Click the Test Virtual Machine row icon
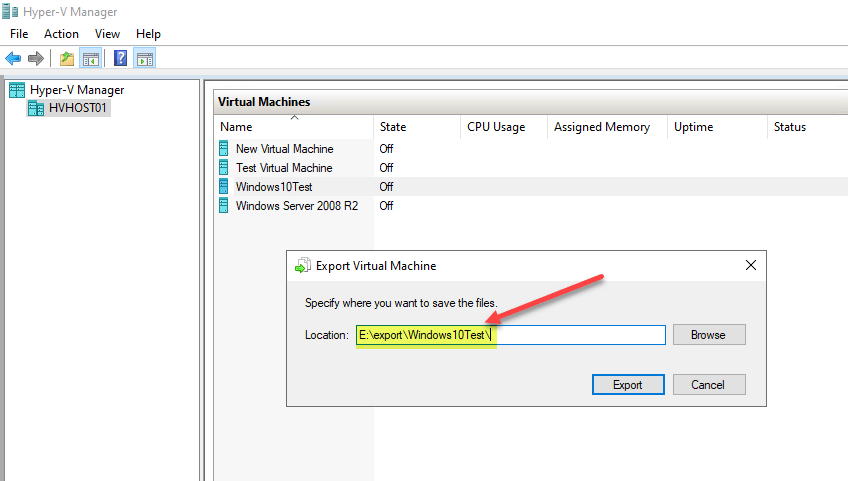 (223, 168)
